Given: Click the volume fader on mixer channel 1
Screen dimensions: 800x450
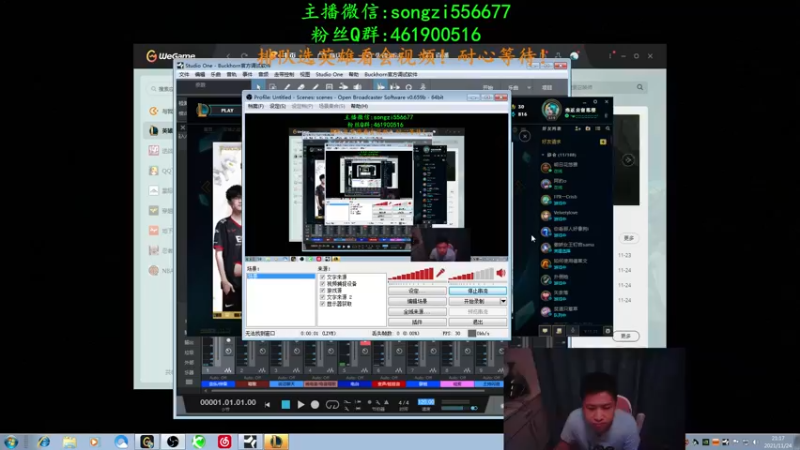Looking at the screenshot, I should 218,352.
